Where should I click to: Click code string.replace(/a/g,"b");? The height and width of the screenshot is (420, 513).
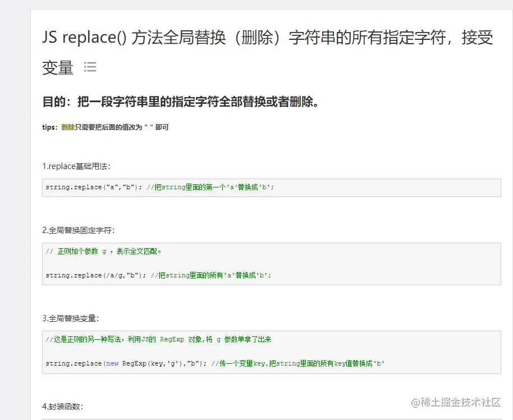click(x=95, y=275)
